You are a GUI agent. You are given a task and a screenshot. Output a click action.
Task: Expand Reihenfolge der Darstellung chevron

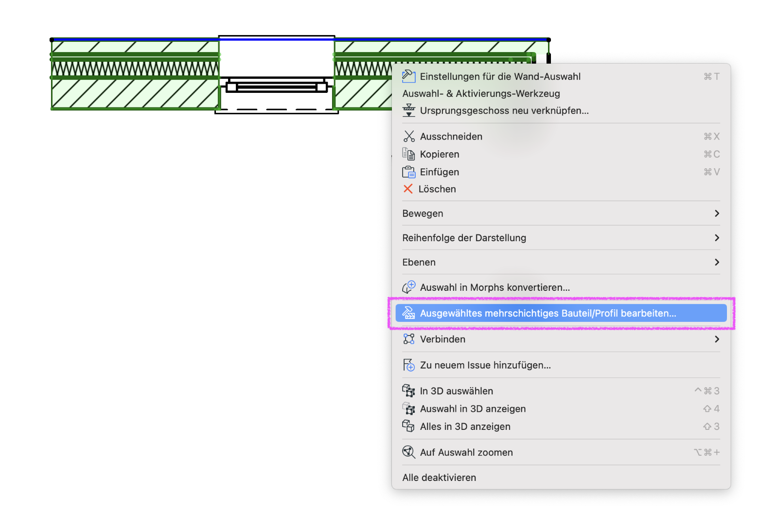[717, 238]
